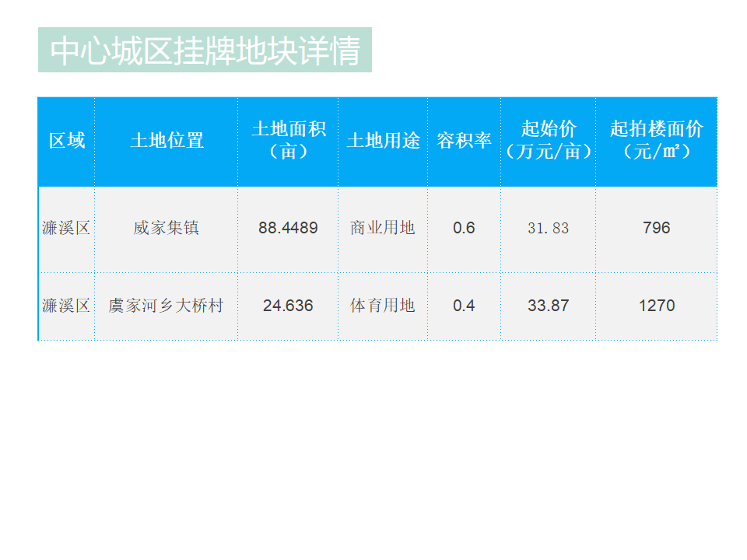Select the 容积率 column header
Image resolution: width=747 pixels, height=560 pixels.
(x=464, y=141)
